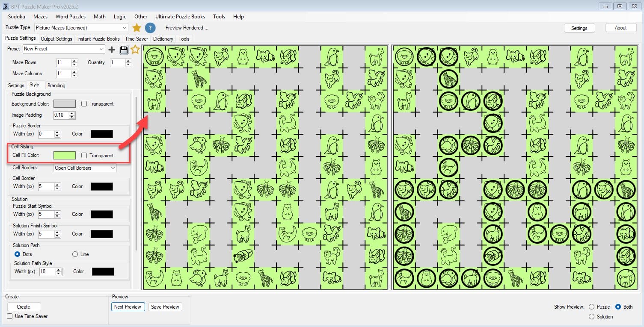644x327 pixels.
Task: Click the green Cell Fill Color swatch
Action: click(x=64, y=156)
